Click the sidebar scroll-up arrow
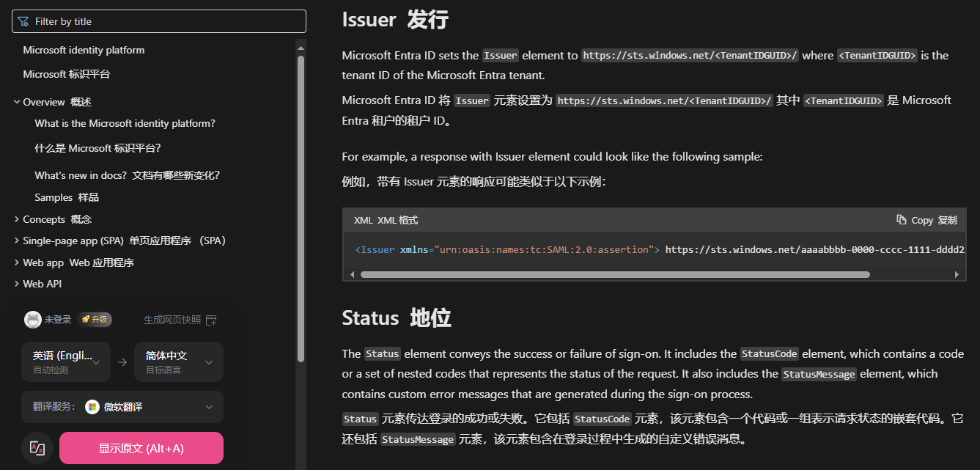Viewport: 980px width, 470px height. click(x=301, y=48)
